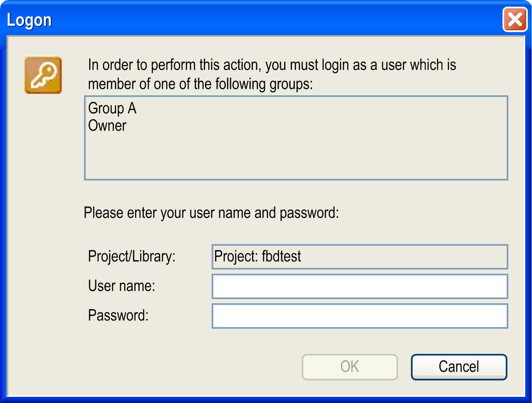
Task: Focus the Password input field
Action: pos(360,316)
